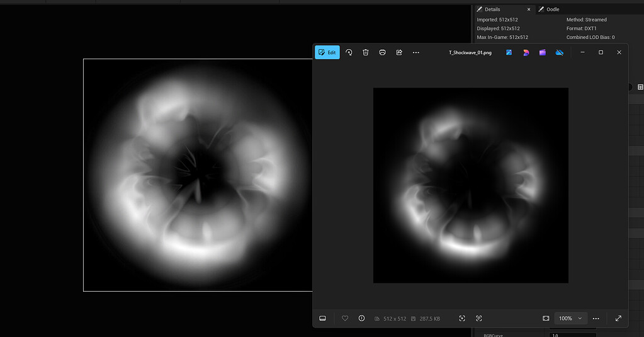
Task: Toggle favorite with the heart icon
Action: 345,318
